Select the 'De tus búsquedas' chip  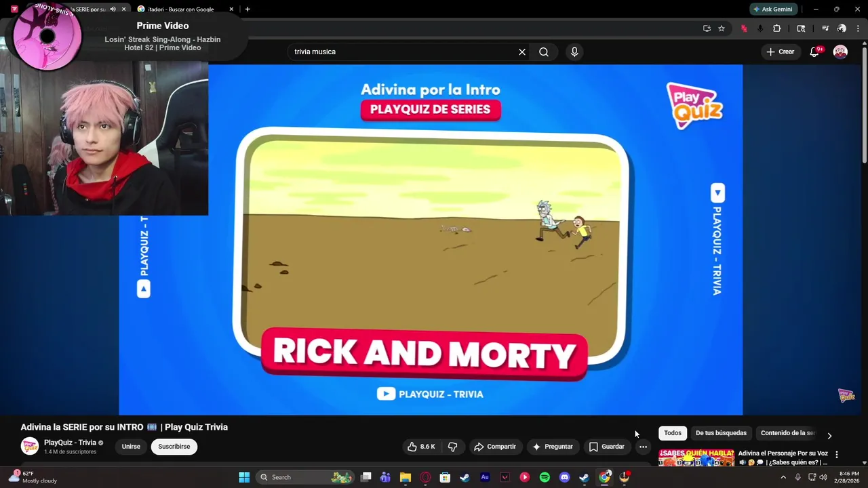[721, 433]
